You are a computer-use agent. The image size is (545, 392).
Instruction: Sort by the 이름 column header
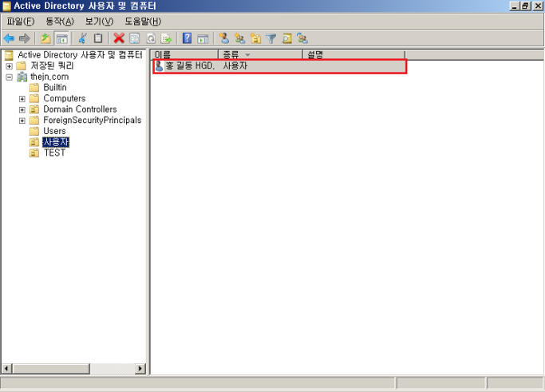pos(184,54)
